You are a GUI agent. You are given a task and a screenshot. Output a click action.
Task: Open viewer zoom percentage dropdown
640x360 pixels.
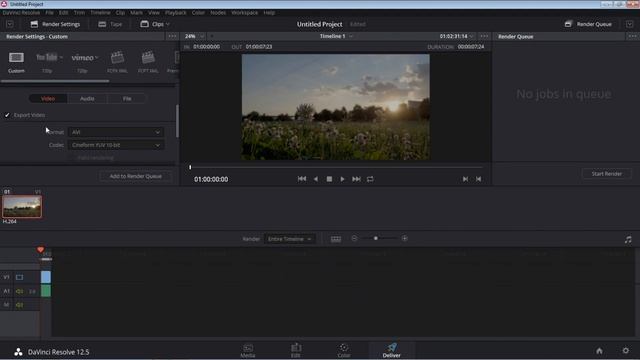pyautogui.click(x=194, y=36)
